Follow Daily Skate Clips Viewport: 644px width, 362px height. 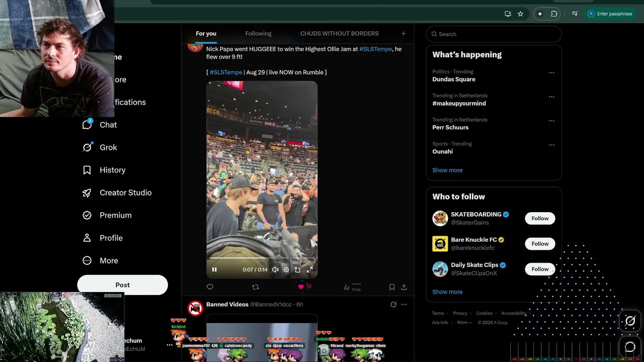coord(540,269)
